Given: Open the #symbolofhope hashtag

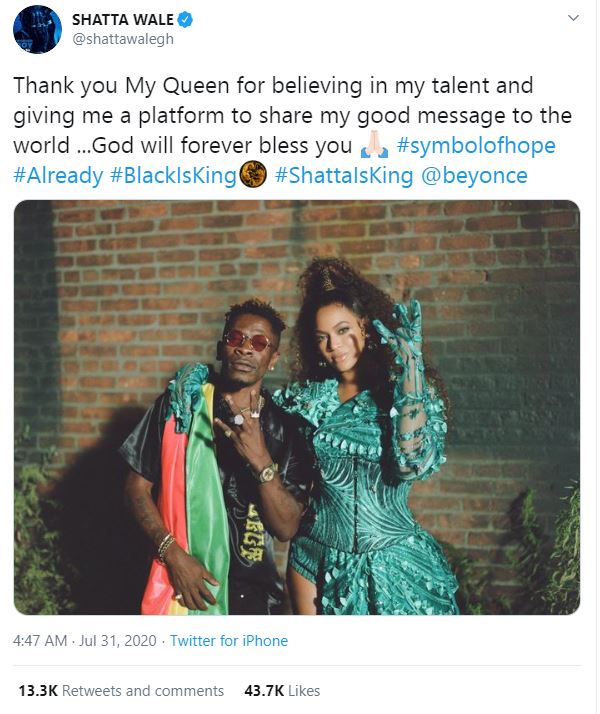Looking at the screenshot, I should click(476, 146).
